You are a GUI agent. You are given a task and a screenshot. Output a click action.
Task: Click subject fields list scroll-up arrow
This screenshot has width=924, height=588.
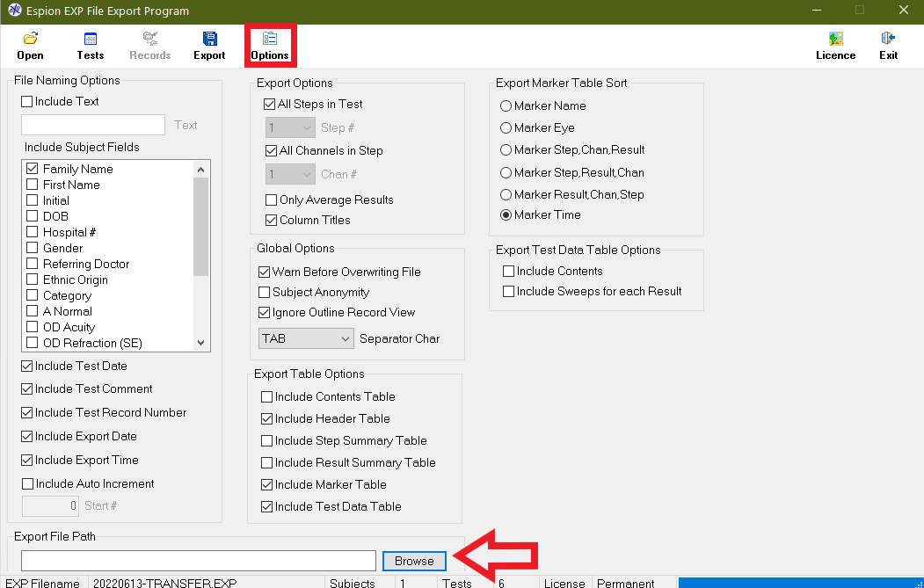(201, 170)
